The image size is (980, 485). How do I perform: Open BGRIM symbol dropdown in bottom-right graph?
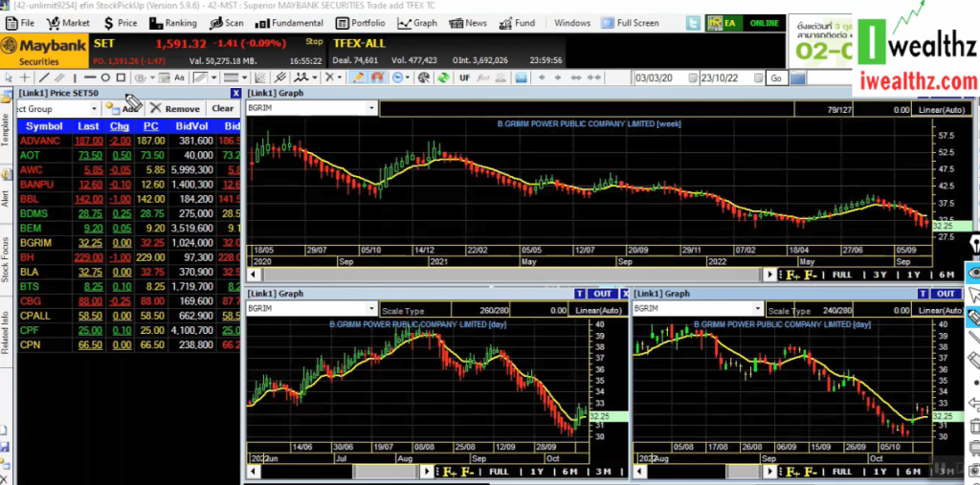(x=759, y=308)
